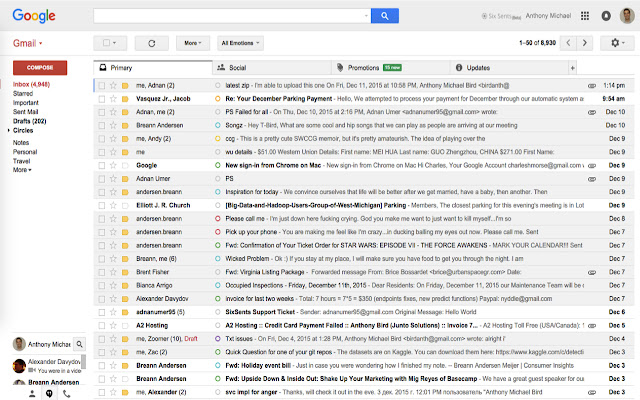This screenshot has height=400, width=640.
Task: Click the refresh inbox button
Action: [152, 43]
